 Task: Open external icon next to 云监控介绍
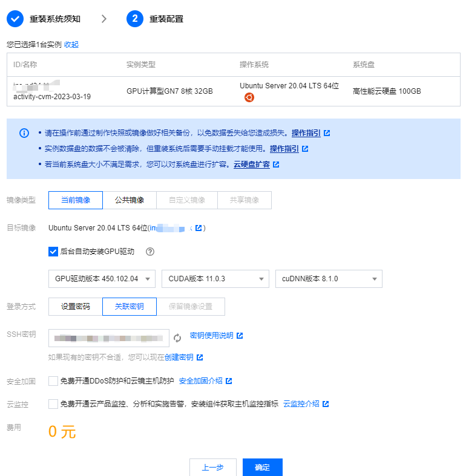pos(326,404)
